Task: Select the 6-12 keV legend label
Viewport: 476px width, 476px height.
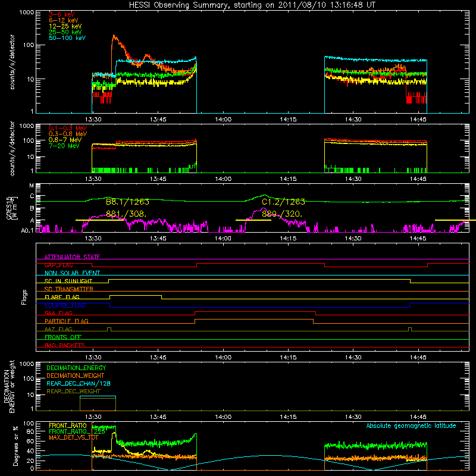Action: click(x=64, y=20)
